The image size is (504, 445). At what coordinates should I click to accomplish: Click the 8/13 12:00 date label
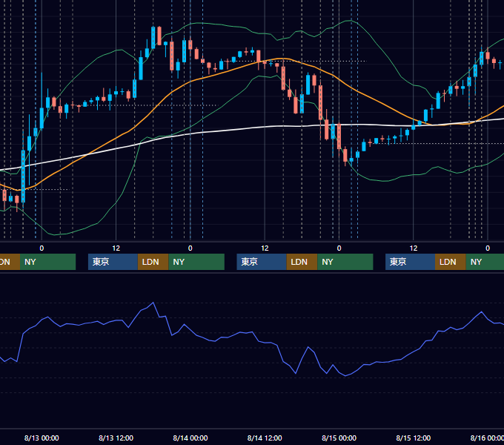click(116, 438)
